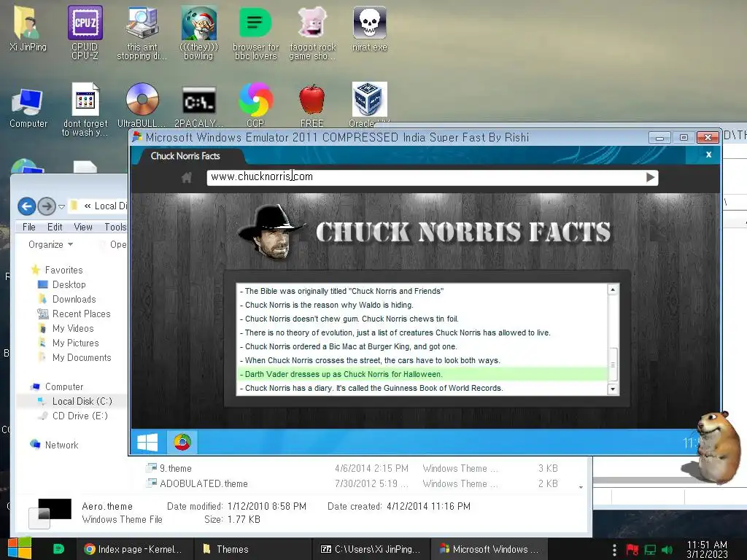Select the 9.theme file row

pyautogui.click(x=352, y=469)
